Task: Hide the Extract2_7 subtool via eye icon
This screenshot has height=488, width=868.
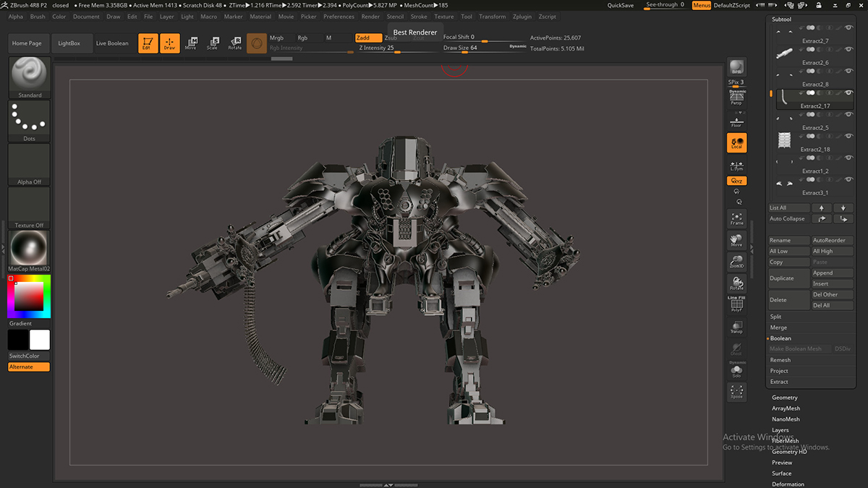Action: (848, 28)
